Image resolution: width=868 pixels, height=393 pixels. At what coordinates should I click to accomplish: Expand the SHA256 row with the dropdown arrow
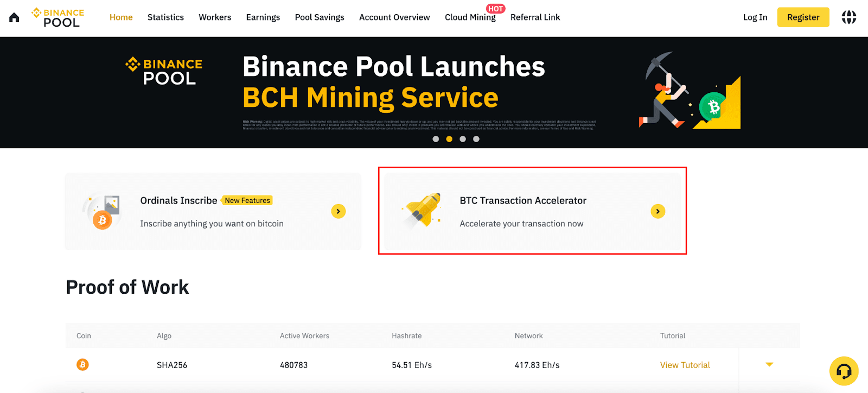pyautogui.click(x=769, y=365)
